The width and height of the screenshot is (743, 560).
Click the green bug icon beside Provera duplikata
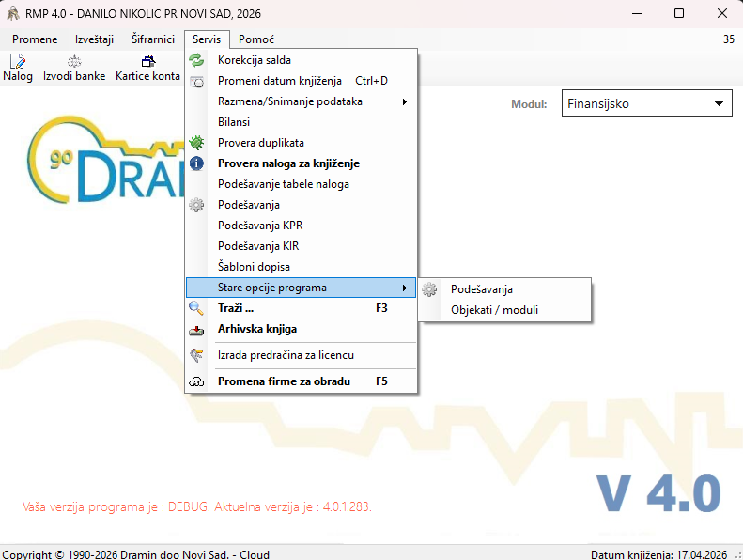pyautogui.click(x=196, y=143)
